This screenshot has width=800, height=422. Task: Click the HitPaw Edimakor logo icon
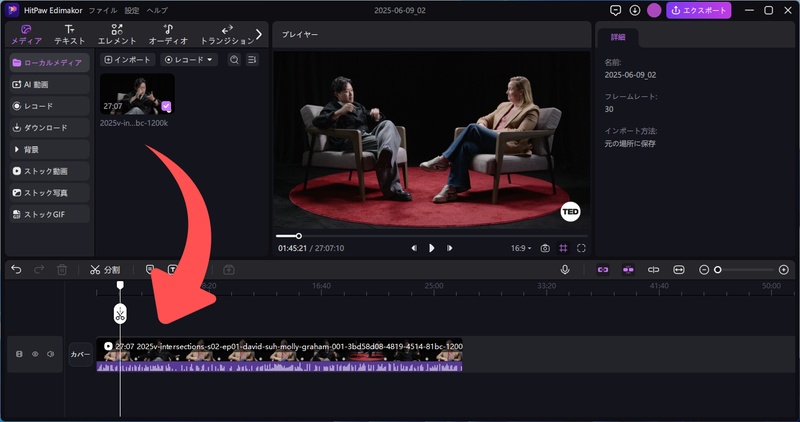12,10
